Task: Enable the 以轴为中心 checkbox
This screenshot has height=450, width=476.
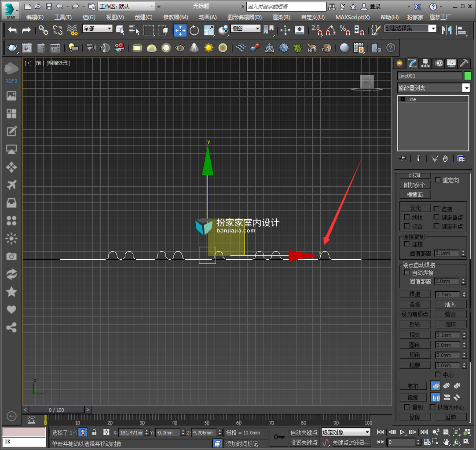Action: click(432, 407)
